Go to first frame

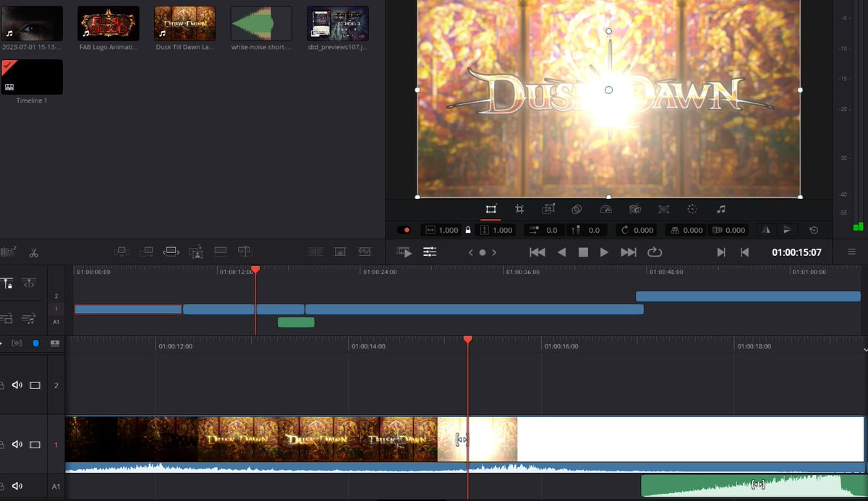(537, 252)
